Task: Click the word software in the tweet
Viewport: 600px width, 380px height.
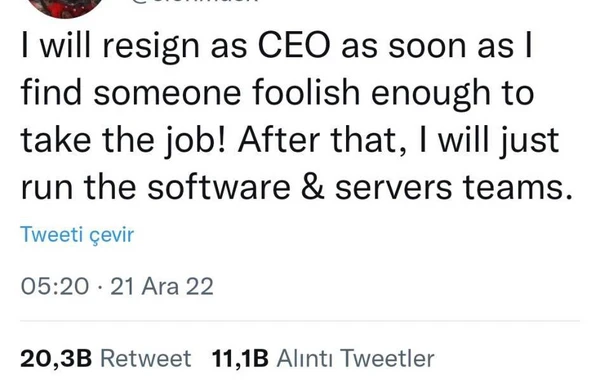Action: (x=219, y=187)
